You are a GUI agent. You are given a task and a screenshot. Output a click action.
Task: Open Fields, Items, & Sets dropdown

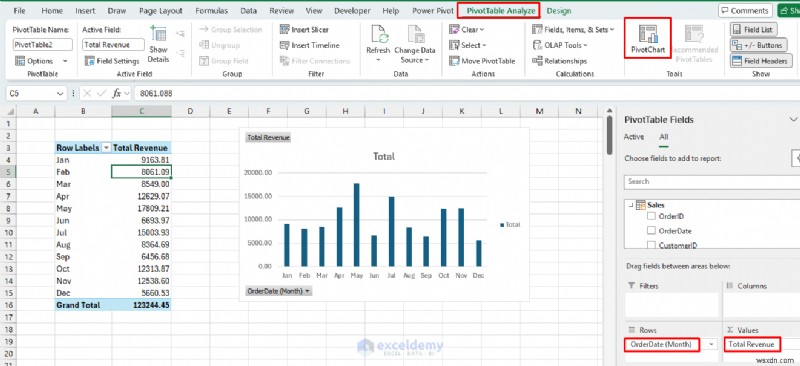573,30
